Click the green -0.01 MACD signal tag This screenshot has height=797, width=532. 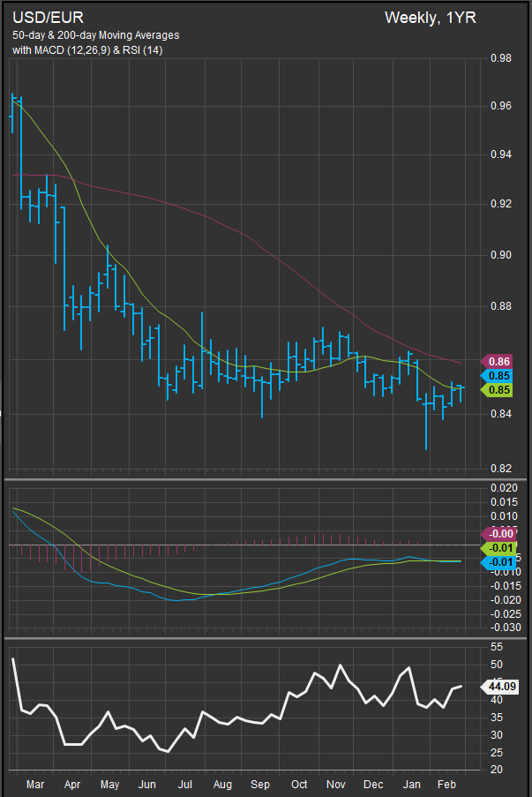tap(498, 548)
